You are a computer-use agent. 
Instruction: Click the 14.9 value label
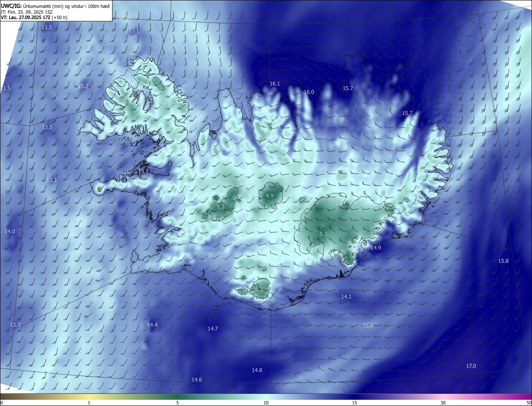(x=376, y=247)
